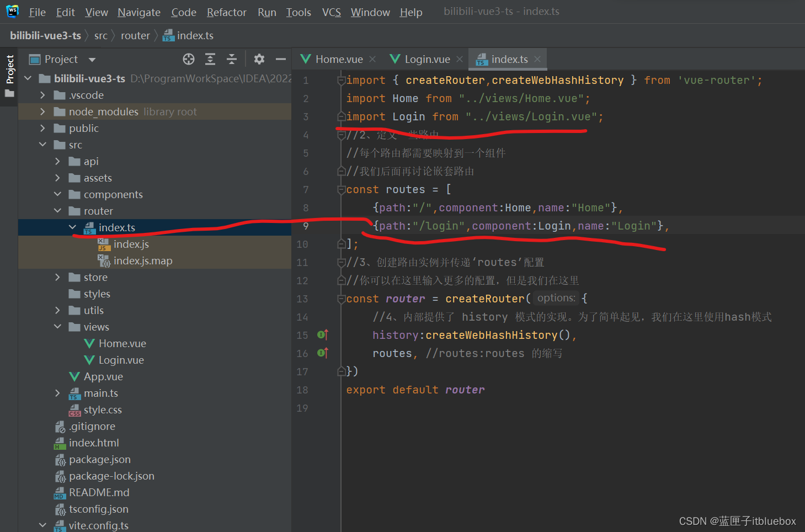Click the locate target crosshair icon
This screenshot has width=805, height=532.
[189, 59]
